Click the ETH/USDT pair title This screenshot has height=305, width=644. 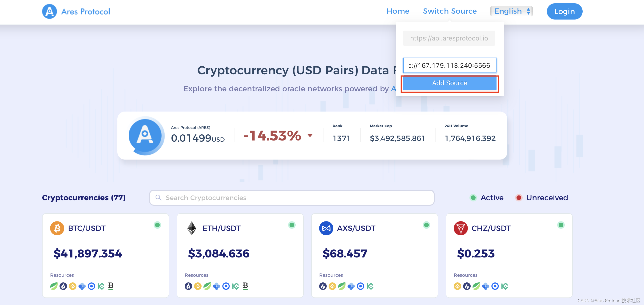(221, 228)
